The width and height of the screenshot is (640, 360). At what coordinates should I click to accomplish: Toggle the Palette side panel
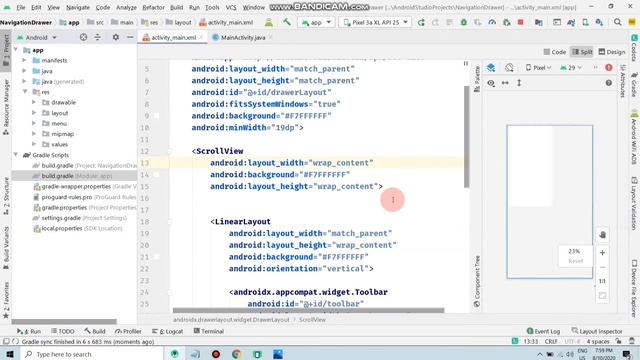click(x=477, y=79)
